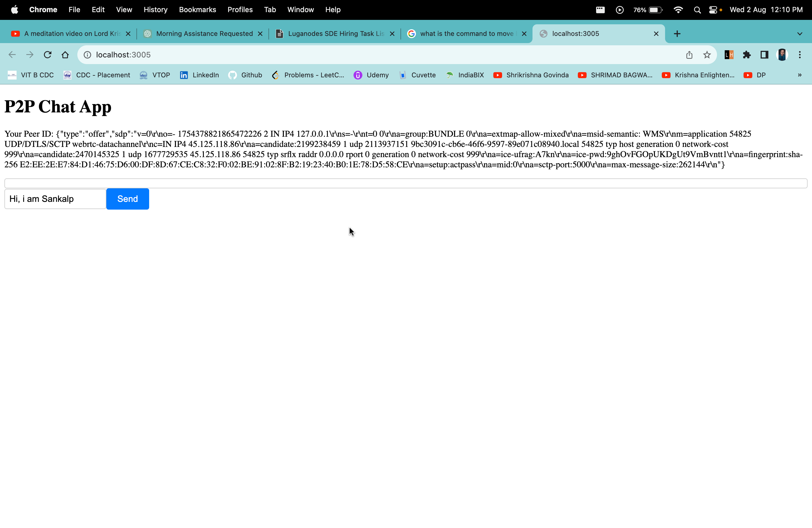This screenshot has width=812, height=528.
Task: Click the share icon in the address bar
Action: (689, 55)
